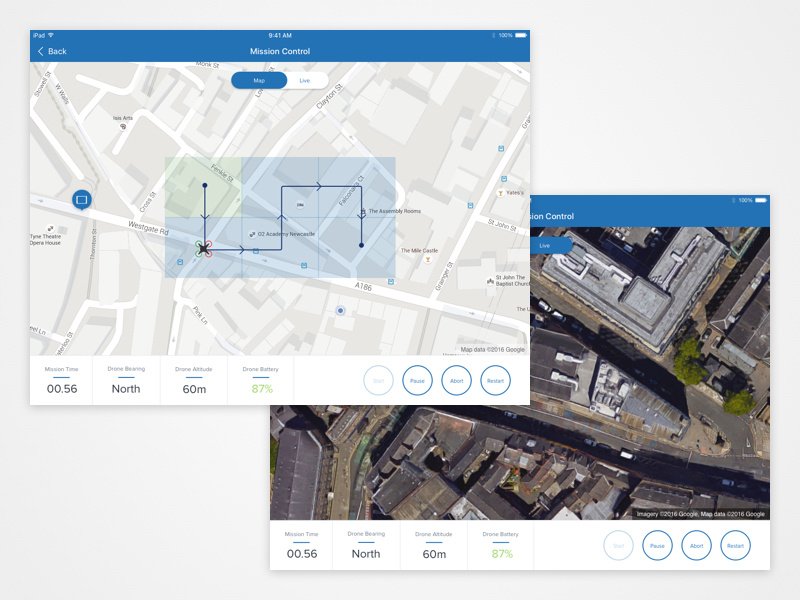Toggle Live segment on the satellite screen
The image size is (800, 600).
point(545,245)
